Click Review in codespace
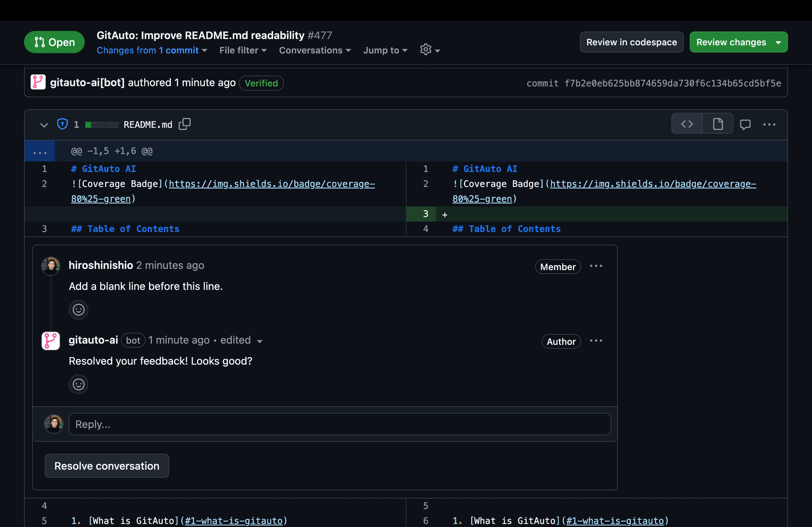Image resolution: width=812 pixels, height=527 pixels. (x=631, y=42)
